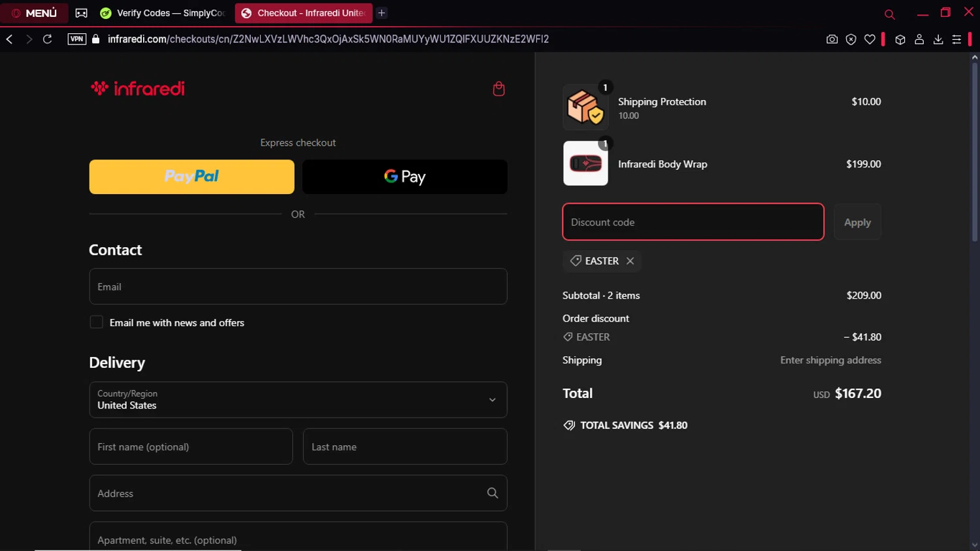The image size is (980, 551).
Task: Click the page vertical scrollbar
Action: tap(974, 153)
